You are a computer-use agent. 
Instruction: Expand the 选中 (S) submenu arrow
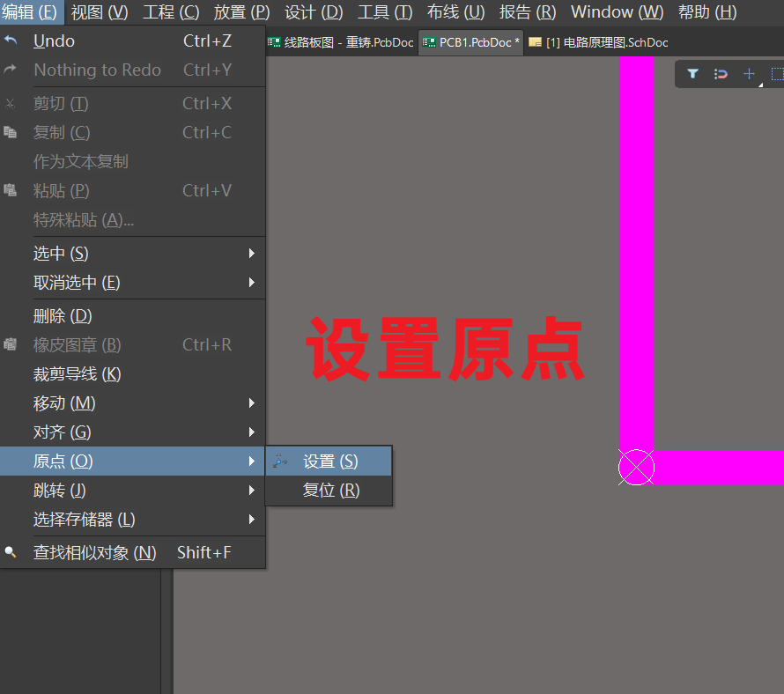(251, 254)
